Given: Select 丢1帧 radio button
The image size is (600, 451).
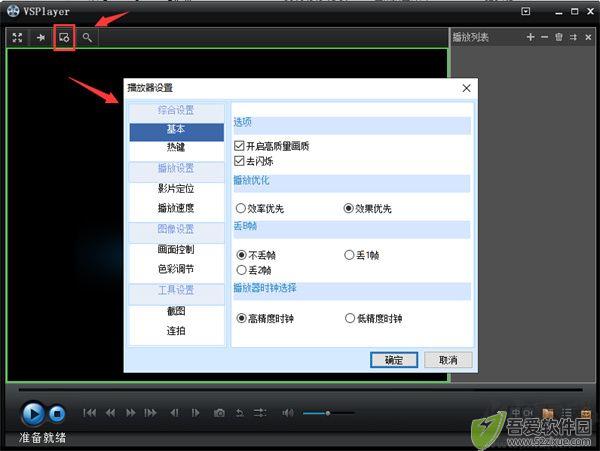Looking at the screenshot, I should tap(349, 255).
